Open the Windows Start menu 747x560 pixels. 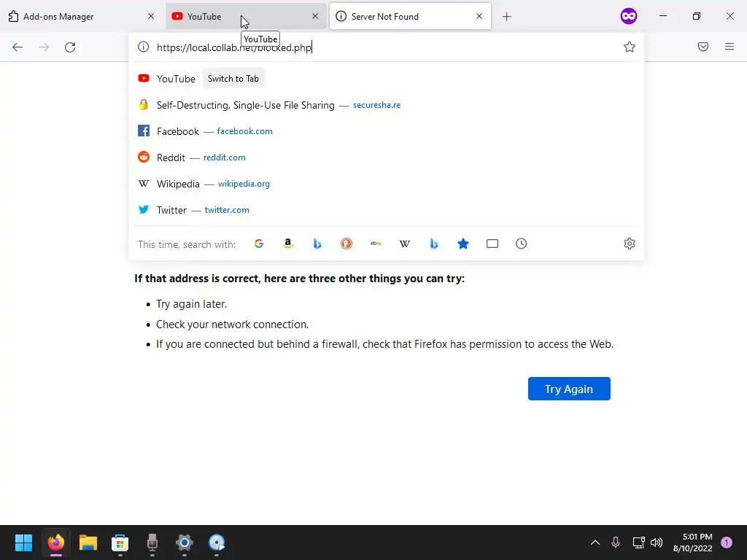point(23,542)
